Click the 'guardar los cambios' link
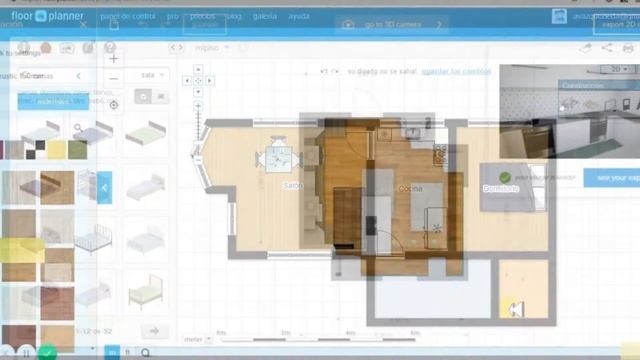This screenshot has width=640, height=360. coord(456,71)
